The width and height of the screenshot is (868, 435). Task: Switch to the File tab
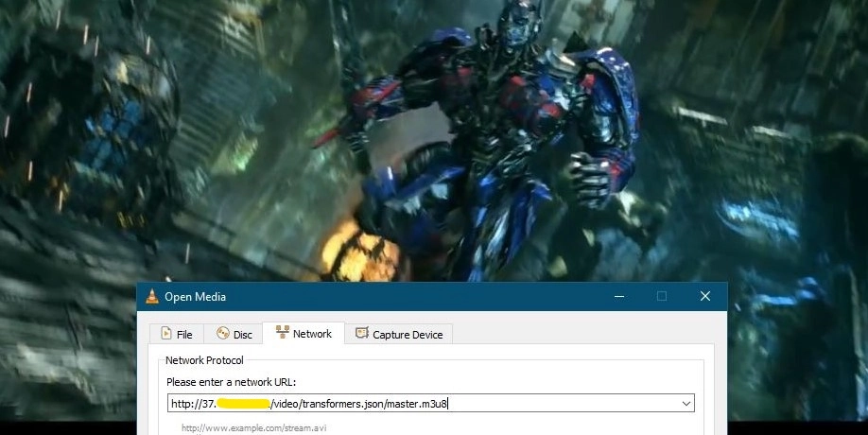click(x=177, y=334)
